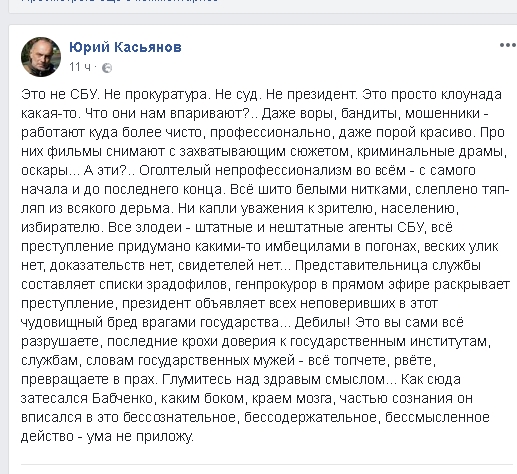Open the three-dot post options menu

pyautogui.click(x=507, y=45)
